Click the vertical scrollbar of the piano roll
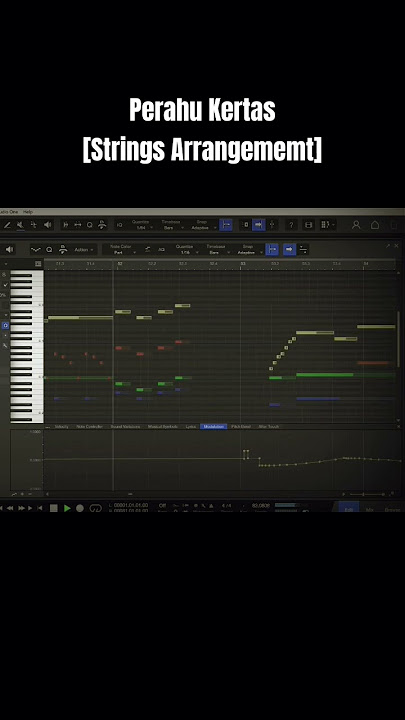Viewport: 405px width, 720px height. pos(398,338)
